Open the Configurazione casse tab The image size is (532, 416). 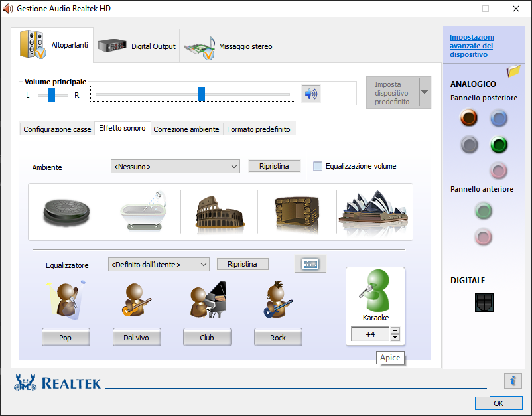(57, 129)
